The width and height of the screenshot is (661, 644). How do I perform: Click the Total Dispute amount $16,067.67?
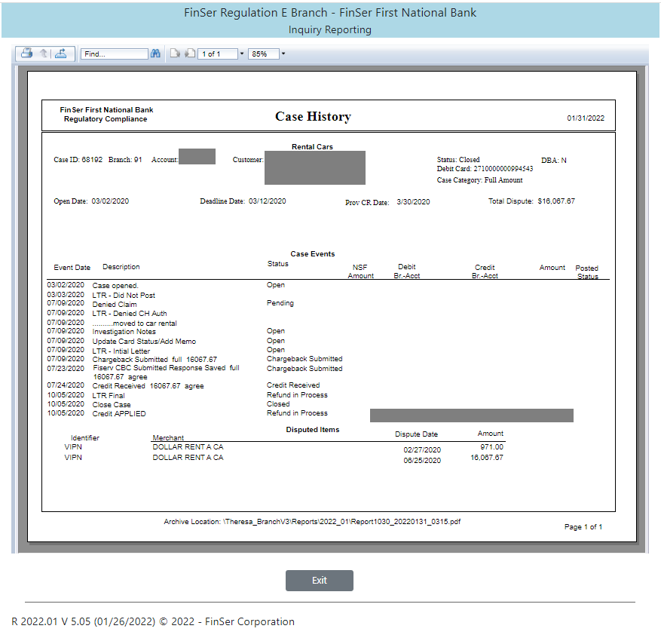pyautogui.click(x=556, y=201)
